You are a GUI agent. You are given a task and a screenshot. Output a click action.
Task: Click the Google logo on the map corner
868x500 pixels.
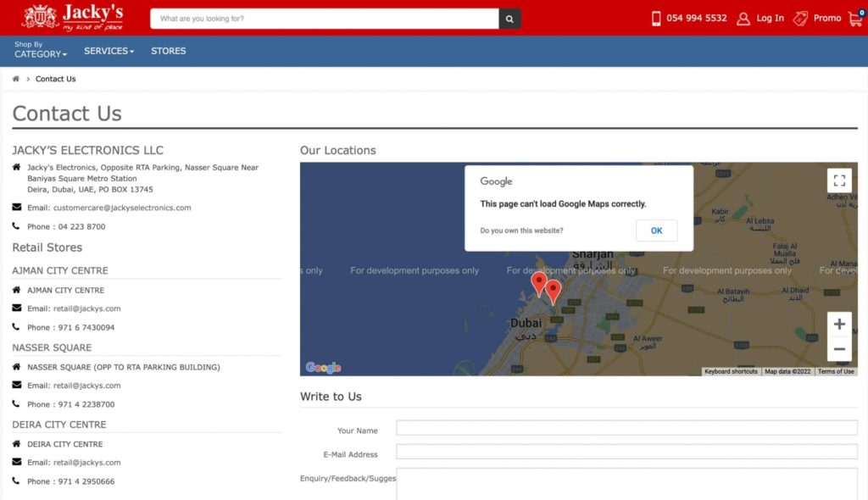coord(323,368)
